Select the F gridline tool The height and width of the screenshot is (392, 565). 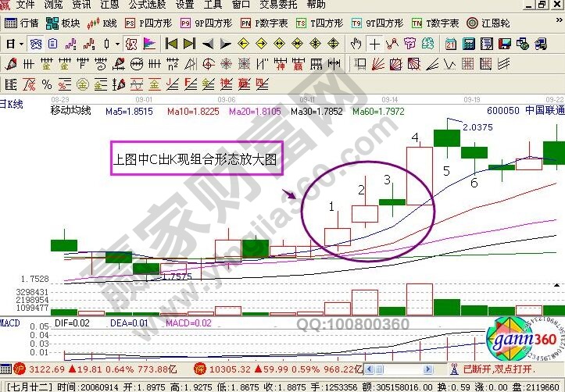pos(83,64)
